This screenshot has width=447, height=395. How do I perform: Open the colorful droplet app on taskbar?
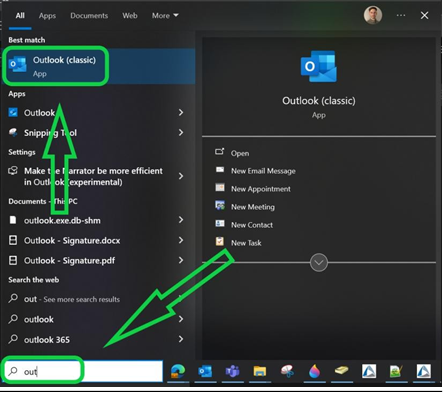coord(314,371)
